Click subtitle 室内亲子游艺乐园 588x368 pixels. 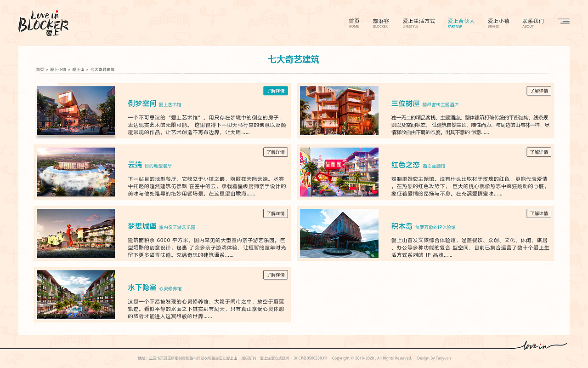tap(177, 227)
